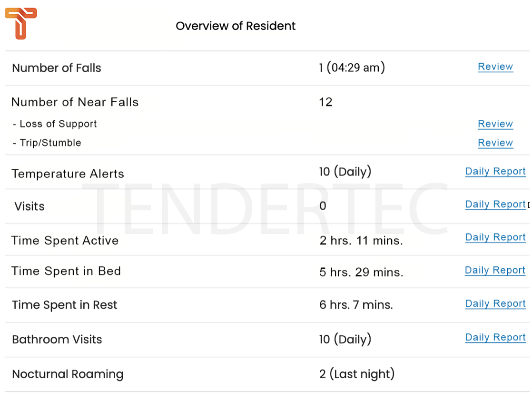
Task: Open Daily Report for Time Spent in Rest
Action: click(x=495, y=303)
